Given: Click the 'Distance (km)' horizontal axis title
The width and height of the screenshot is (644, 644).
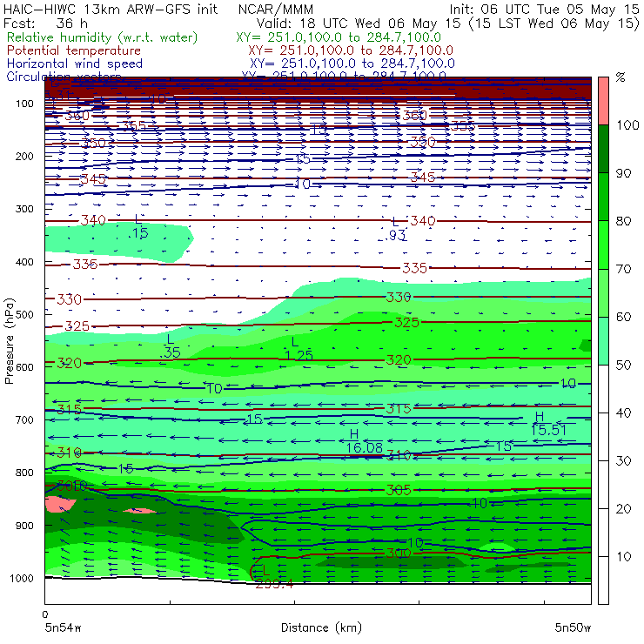Looking at the screenshot, I should click(x=321, y=627).
